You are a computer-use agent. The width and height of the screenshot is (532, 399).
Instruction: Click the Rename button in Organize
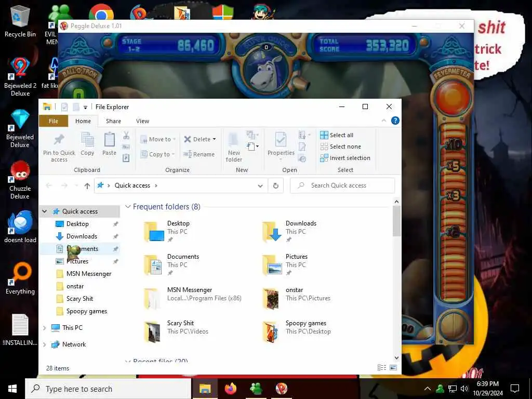click(x=199, y=154)
